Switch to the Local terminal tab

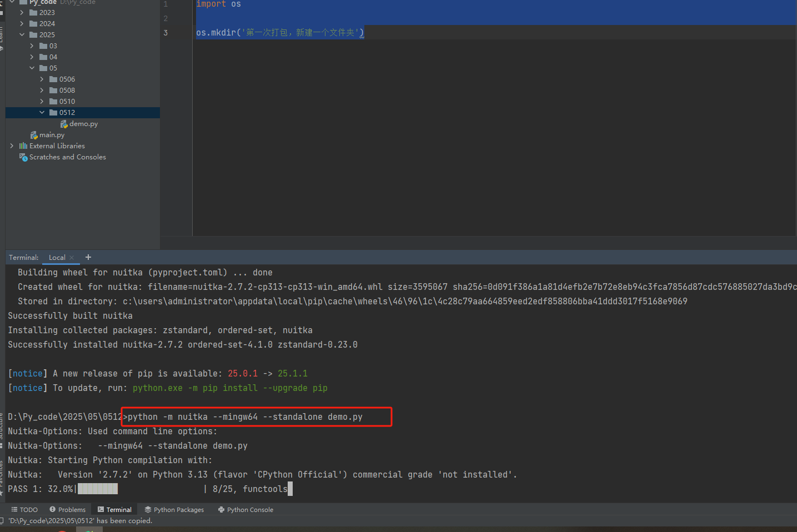57,257
